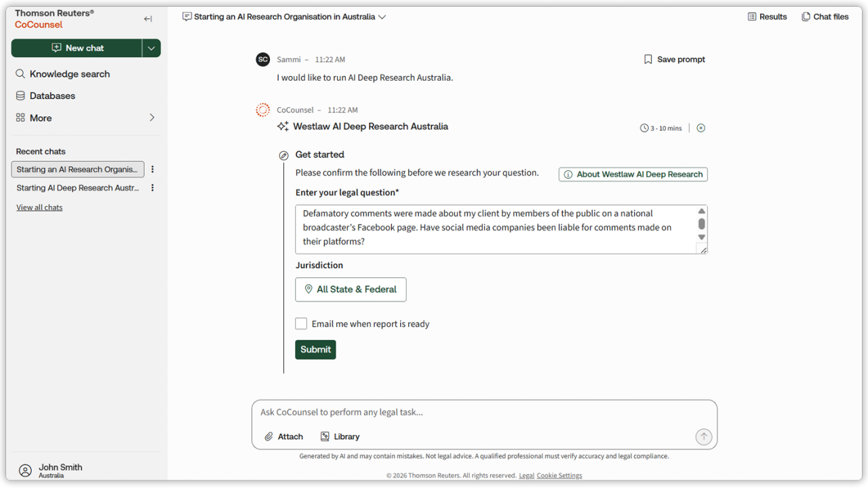The width and height of the screenshot is (868, 488).
Task: Click the message text 'I would like to run AI Deep Research Australia.'
Action: point(365,78)
